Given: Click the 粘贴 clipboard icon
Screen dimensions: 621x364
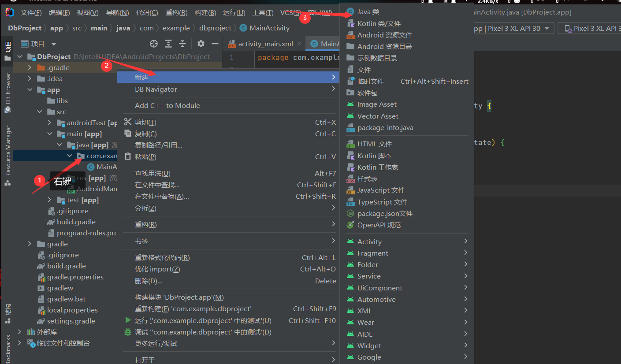Looking at the screenshot, I should [128, 156].
